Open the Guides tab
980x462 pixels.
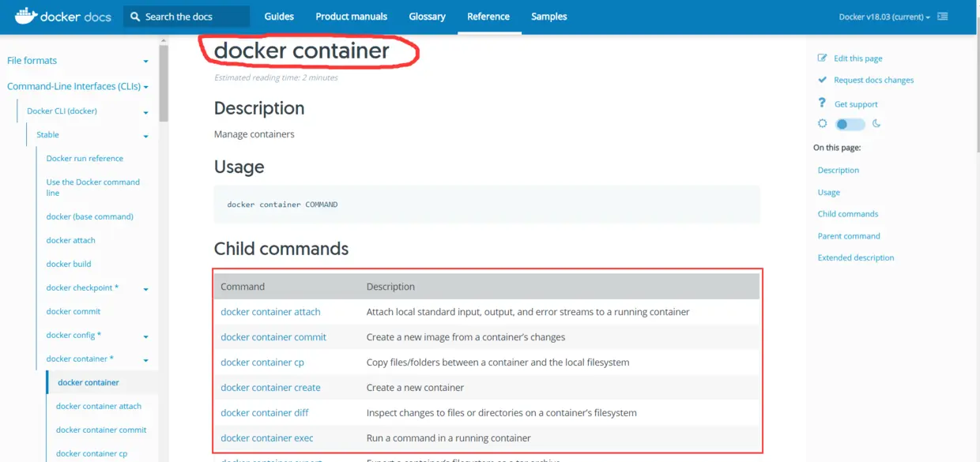point(279,17)
